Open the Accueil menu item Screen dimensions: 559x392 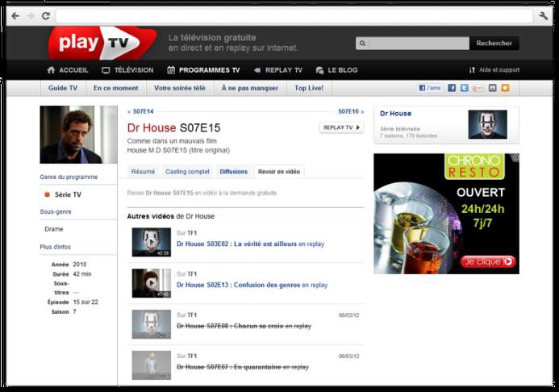pos(68,70)
